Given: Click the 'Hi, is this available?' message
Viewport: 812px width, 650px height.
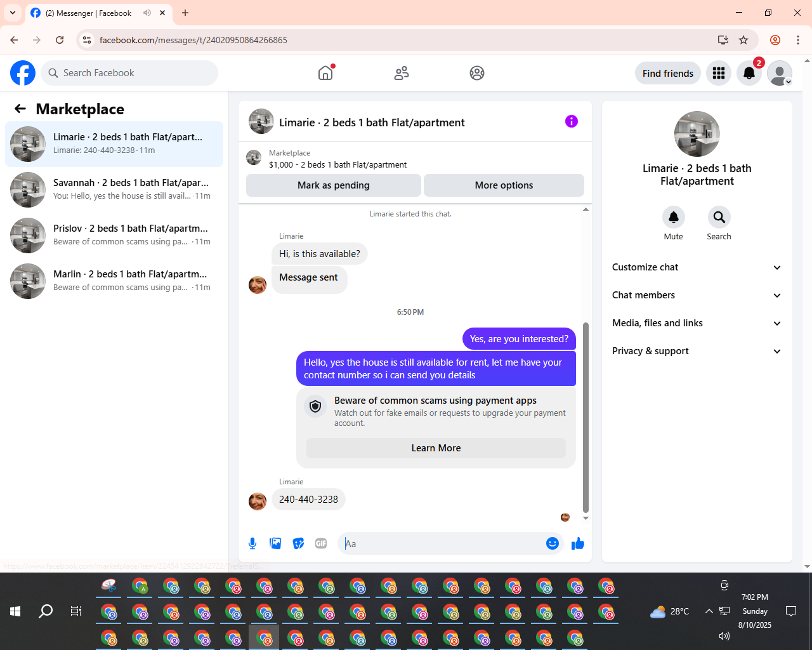Looking at the screenshot, I should (320, 254).
